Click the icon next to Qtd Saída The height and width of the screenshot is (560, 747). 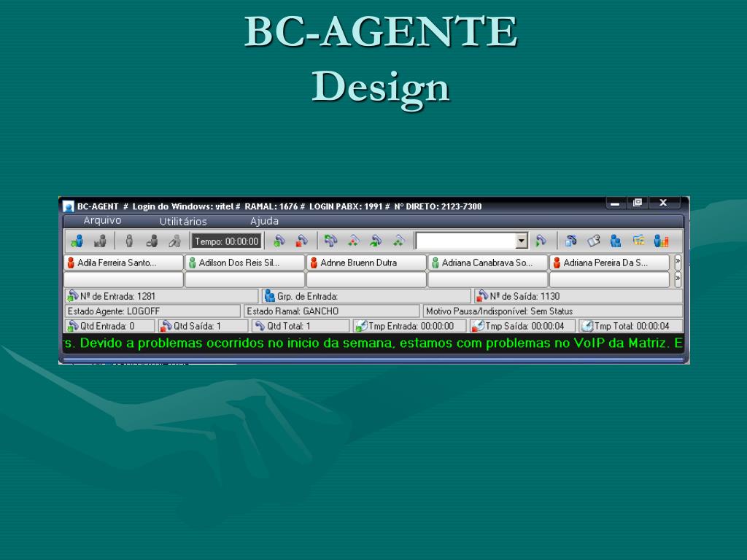pos(166,326)
